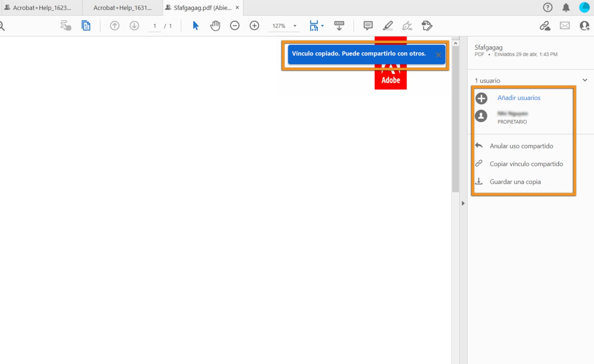This screenshot has width=594, height=364.
Task: Switch to Acrobat+Help_1631 tab
Action: (123, 8)
